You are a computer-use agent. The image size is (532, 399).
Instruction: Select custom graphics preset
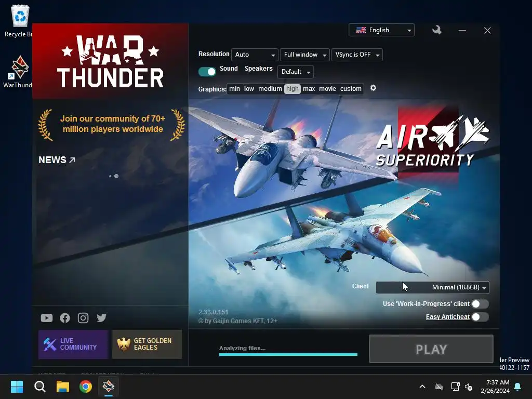coord(351,89)
